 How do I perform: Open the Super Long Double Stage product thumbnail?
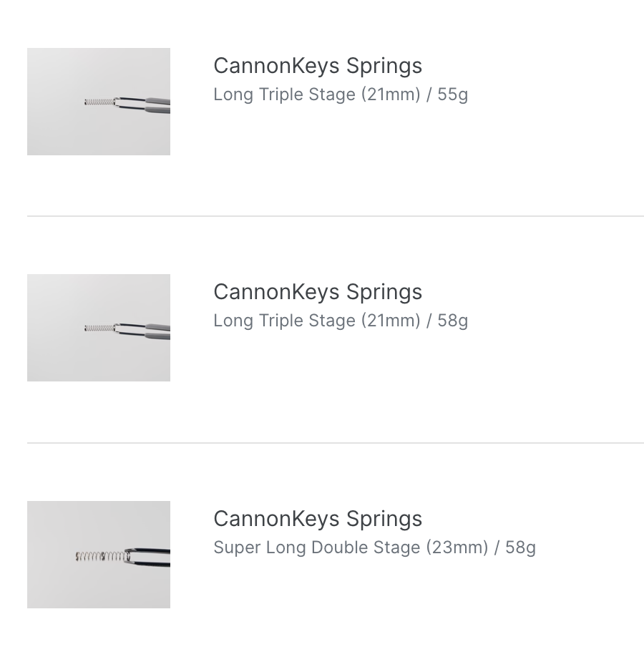[99, 555]
